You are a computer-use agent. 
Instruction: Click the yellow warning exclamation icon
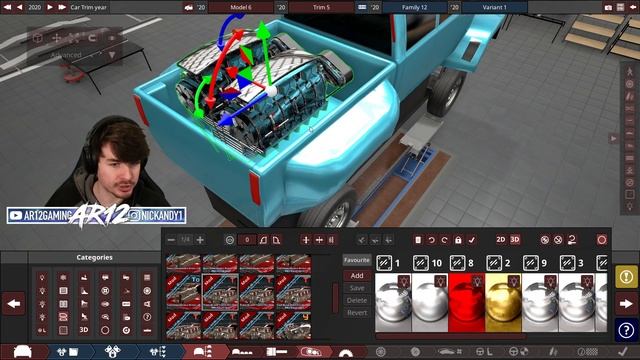(626, 277)
